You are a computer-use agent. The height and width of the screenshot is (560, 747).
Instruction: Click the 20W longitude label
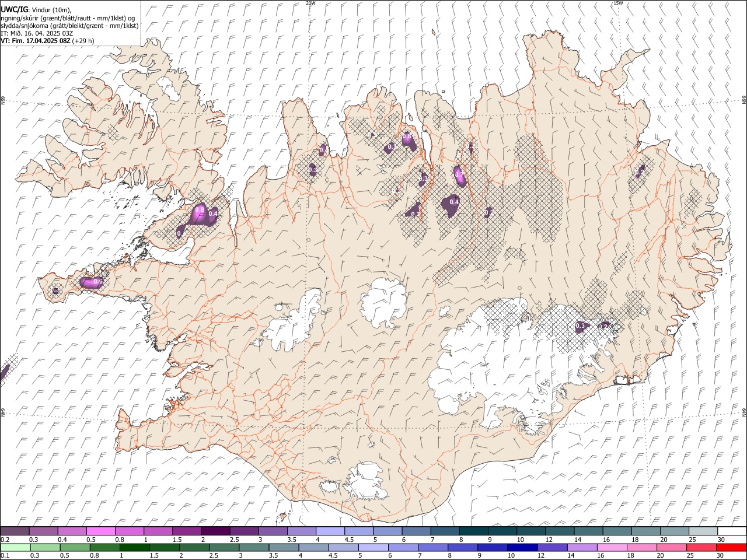tap(310, 3)
